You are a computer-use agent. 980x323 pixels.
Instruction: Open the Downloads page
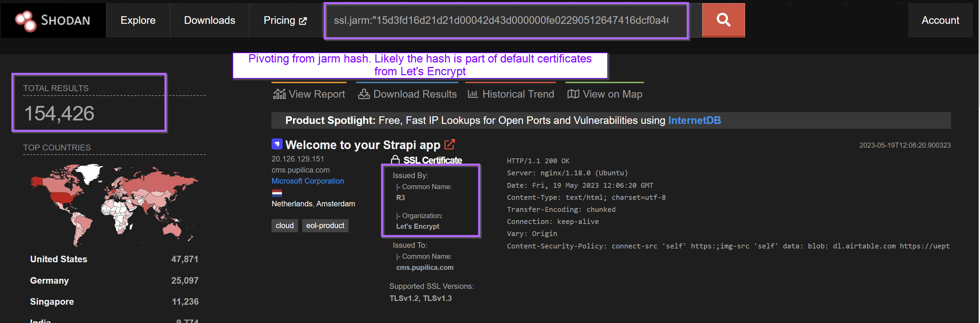[x=210, y=20]
